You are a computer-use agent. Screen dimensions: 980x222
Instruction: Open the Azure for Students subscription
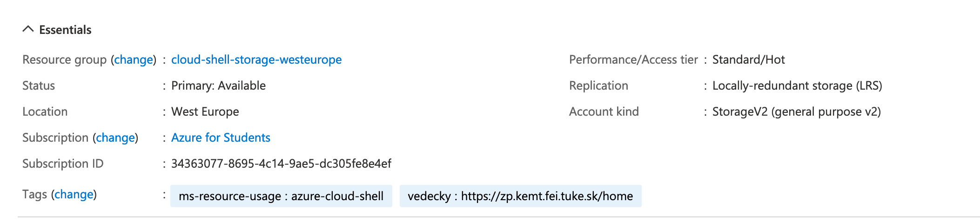[x=221, y=138]
